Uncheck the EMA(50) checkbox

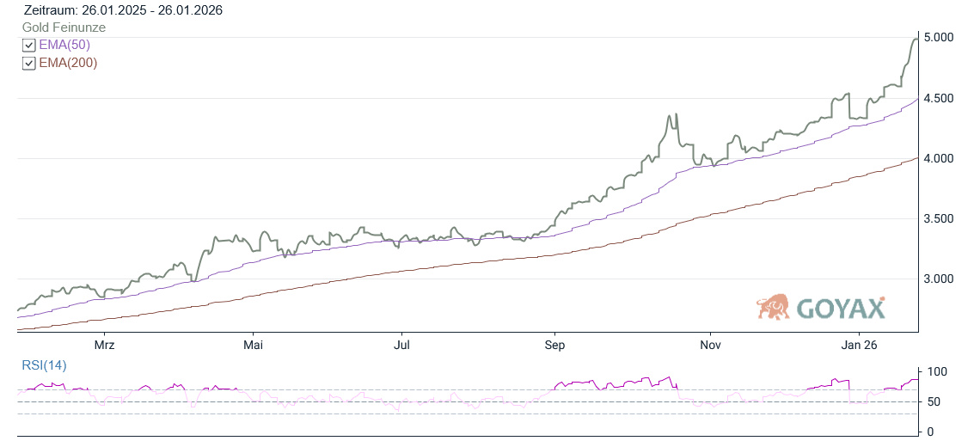tap(29, 46)
